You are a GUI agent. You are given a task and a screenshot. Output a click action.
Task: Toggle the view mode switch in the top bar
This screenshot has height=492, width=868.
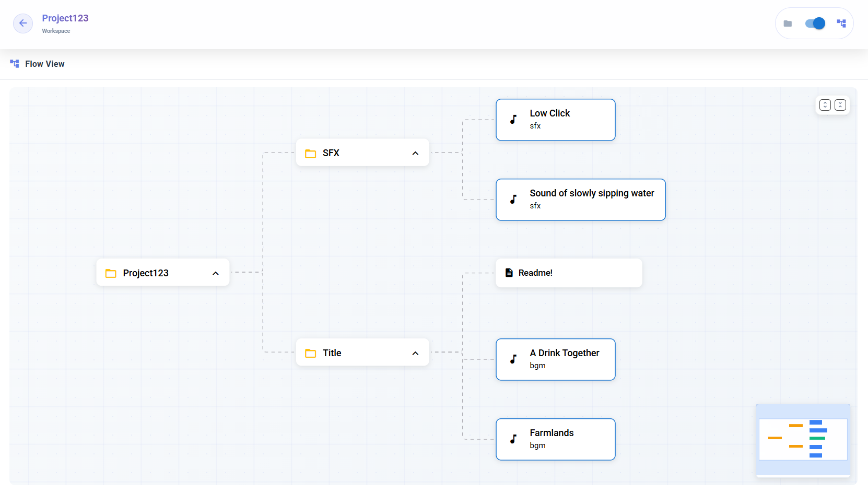(x=814, y=24)
